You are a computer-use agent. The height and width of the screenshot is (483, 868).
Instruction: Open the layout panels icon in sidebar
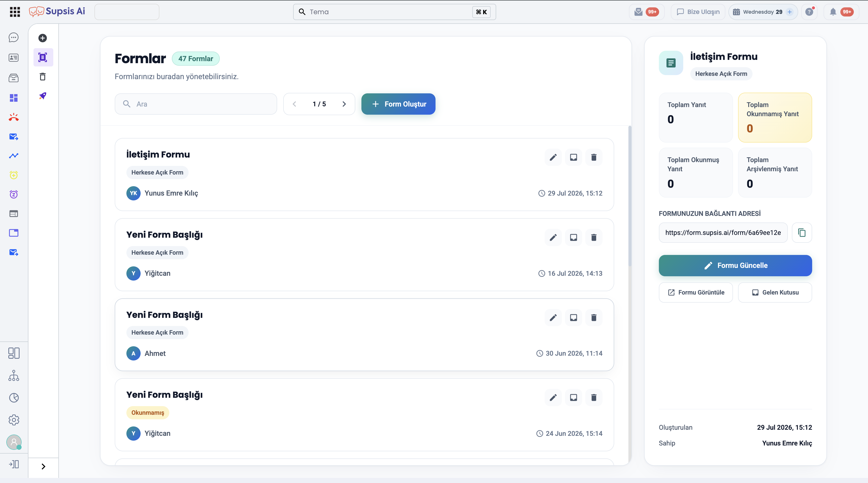coord(13,353)
